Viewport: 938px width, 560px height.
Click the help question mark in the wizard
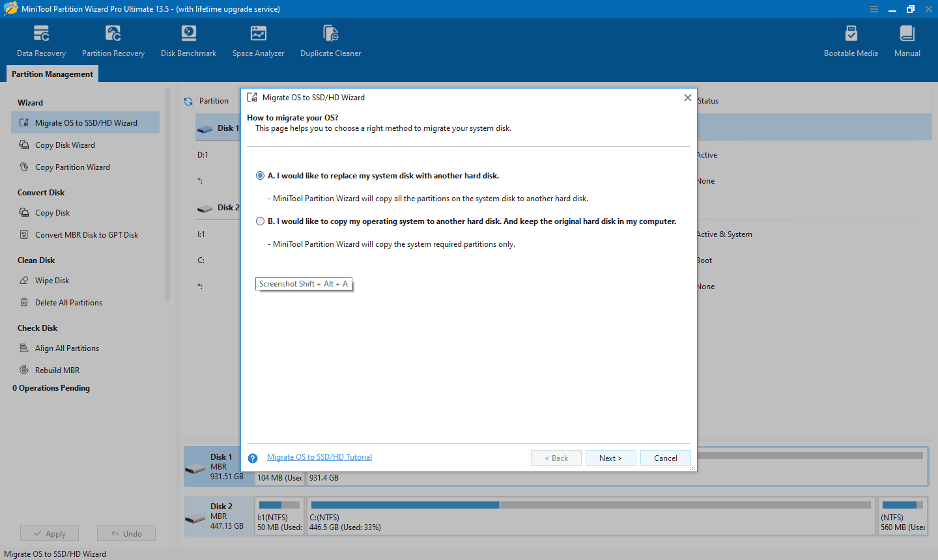[x=253, y=458]
